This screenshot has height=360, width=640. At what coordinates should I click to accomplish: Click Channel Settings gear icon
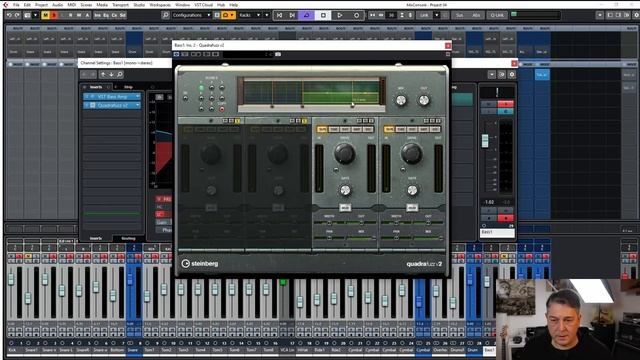[512, 75]
